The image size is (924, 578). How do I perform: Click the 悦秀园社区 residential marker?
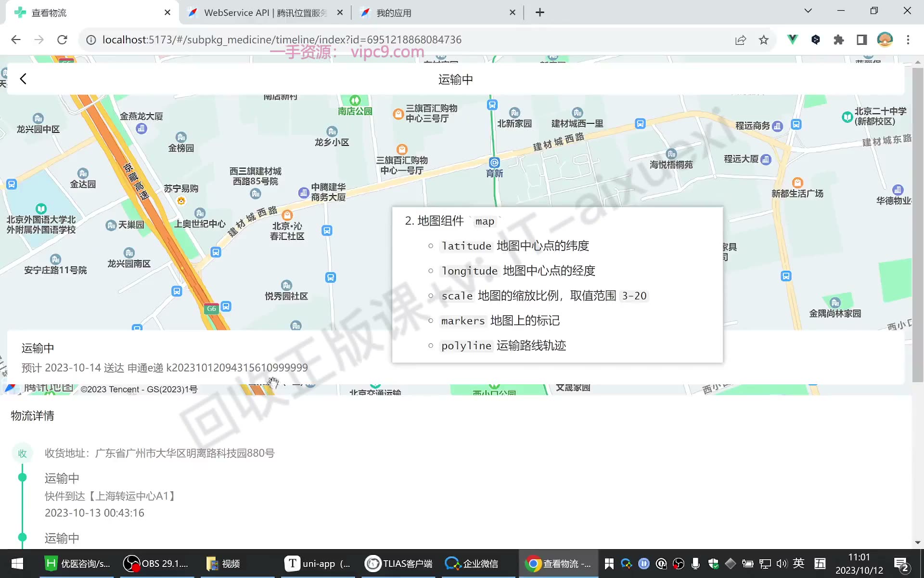point(286,285)
